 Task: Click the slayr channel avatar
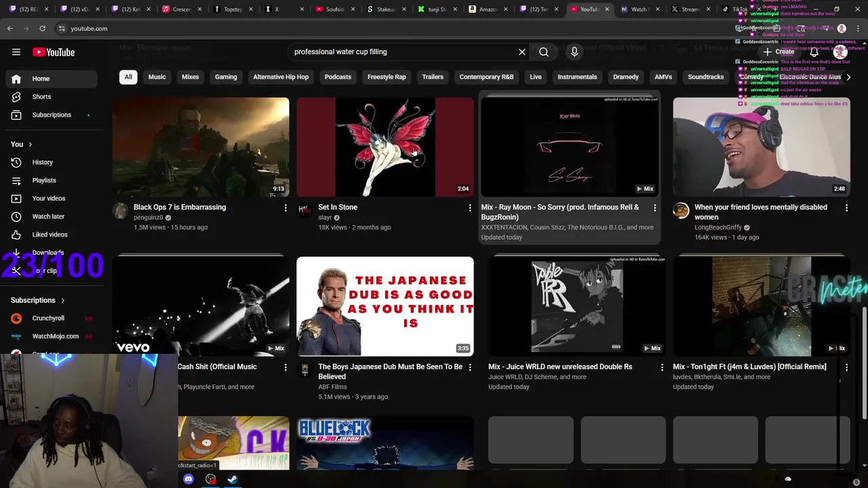[304, 210]
